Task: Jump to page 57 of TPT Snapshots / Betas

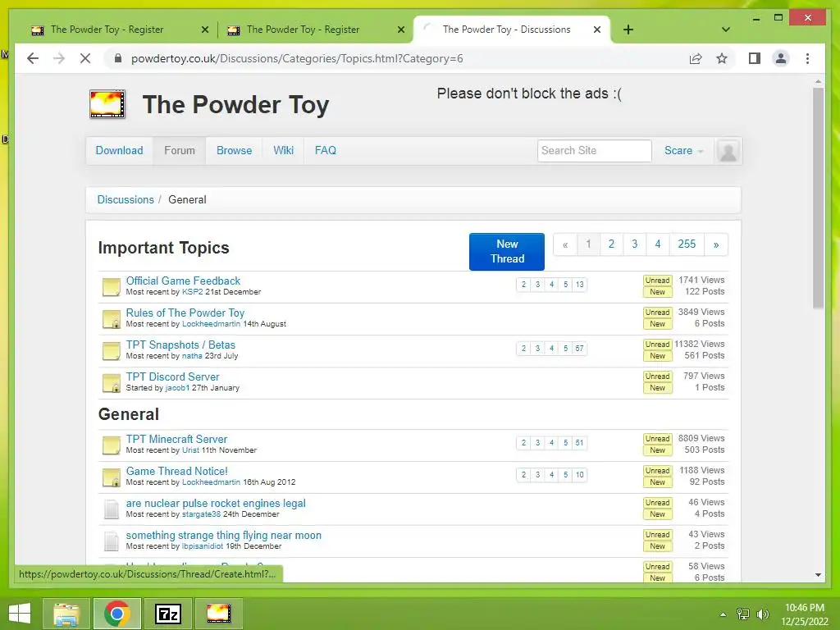Action: pos(580,349)
